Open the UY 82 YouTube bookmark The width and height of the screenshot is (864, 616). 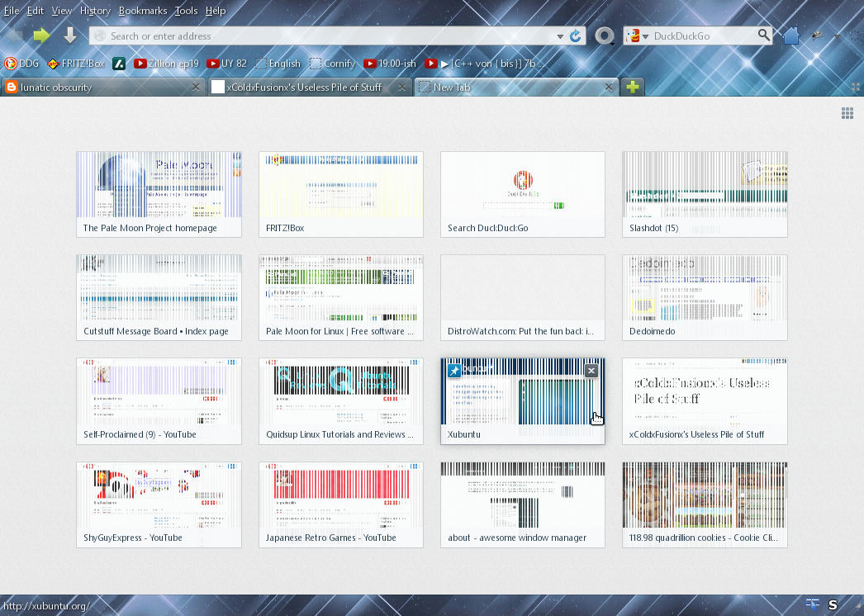click(x=226, y=64)
